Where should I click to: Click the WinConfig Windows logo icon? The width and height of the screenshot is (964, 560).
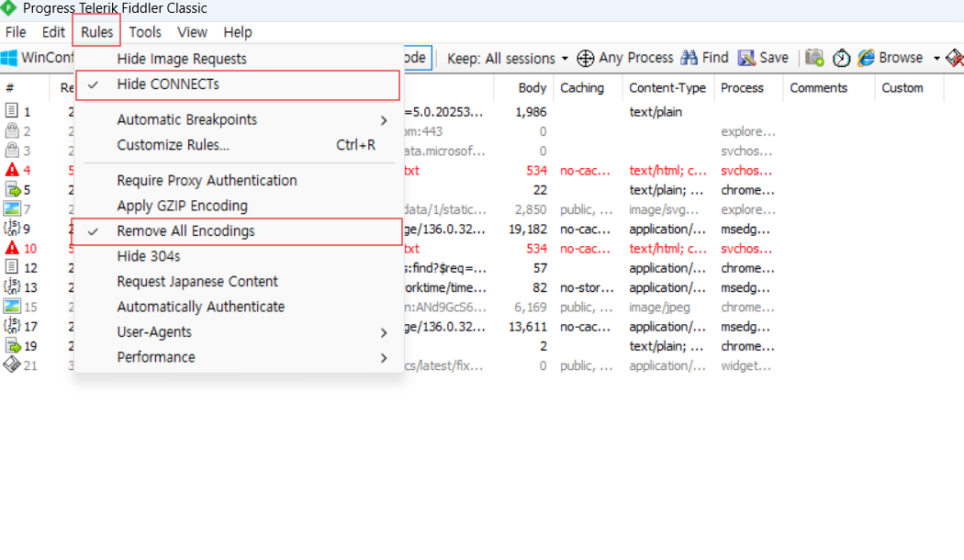(9, 58)
